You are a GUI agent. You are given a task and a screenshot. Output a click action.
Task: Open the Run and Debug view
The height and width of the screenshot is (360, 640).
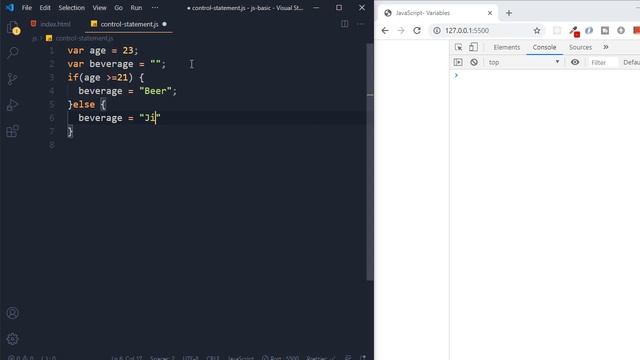point(13,105)
